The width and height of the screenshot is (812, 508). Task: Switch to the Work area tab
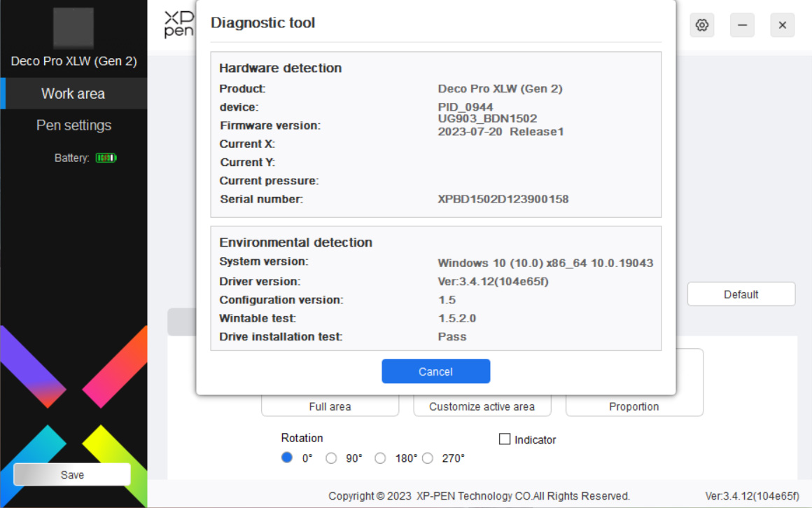(x=73, y=94)
